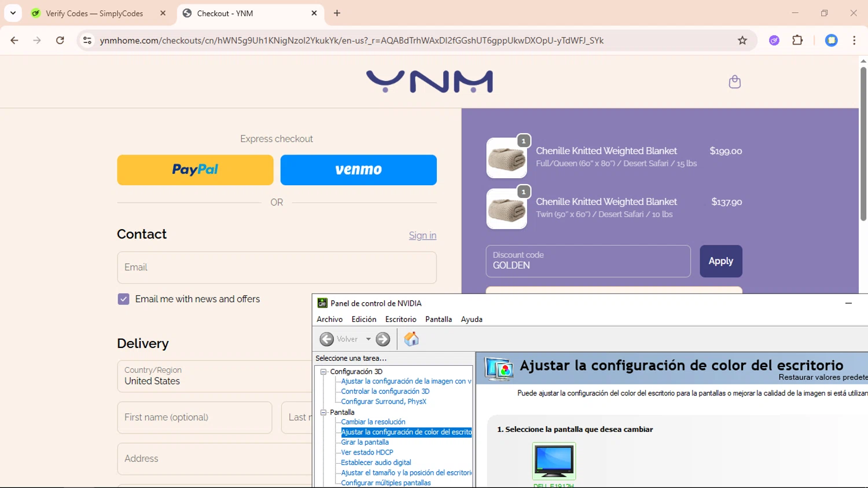Focus the Email input field
This screenshot has height=488, width=868.
click(277, 267)
